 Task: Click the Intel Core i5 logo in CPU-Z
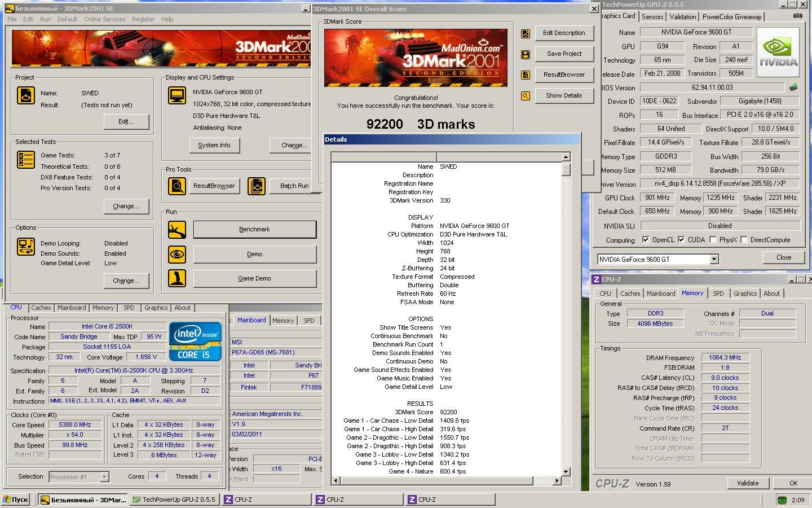click(x=195, y=341)
